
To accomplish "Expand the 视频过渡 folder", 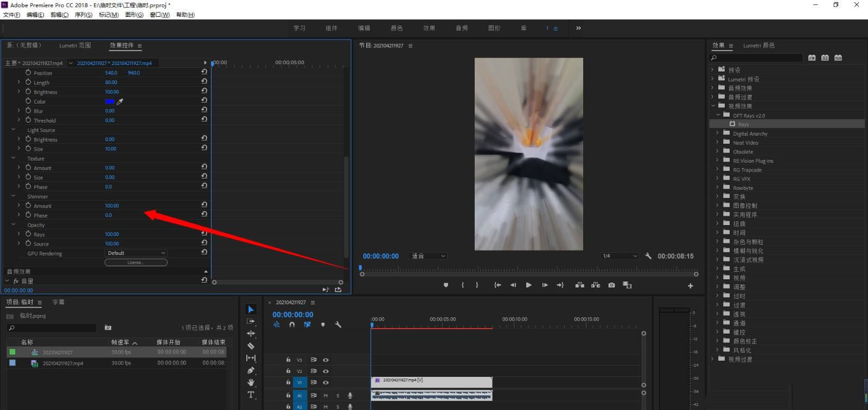I will point(712,358).
